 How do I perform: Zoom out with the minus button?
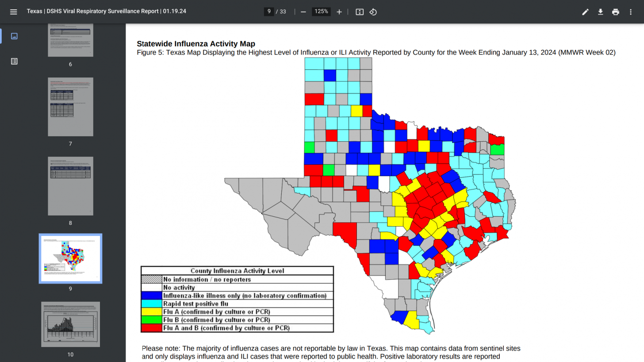(x=303, y=12)
